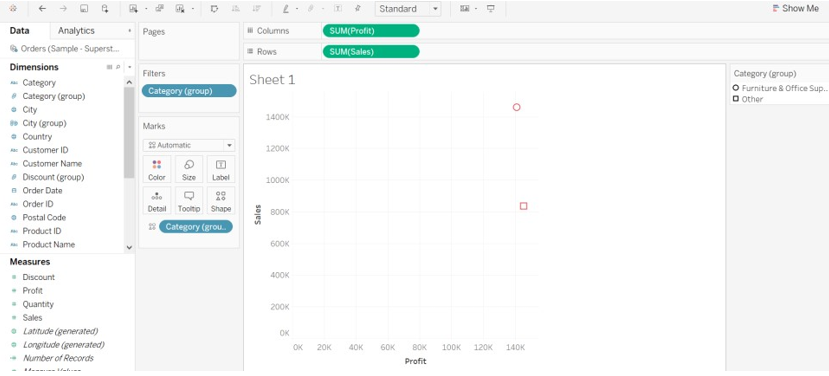829x376 pixels.
Task: Select the City (group) dimension field
Action: [44, 123]
